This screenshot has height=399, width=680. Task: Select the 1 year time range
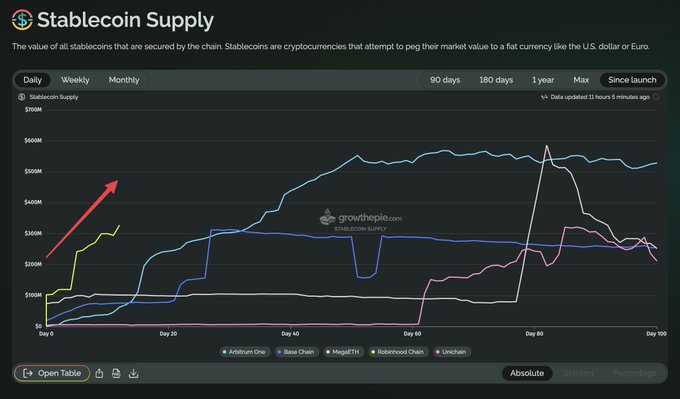pos(543,80)
